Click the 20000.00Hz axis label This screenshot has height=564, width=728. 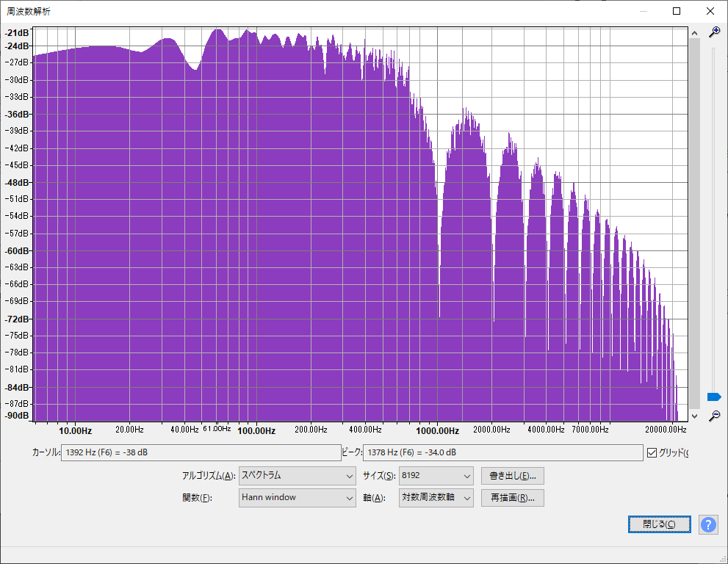pyautogui.click(x=666, y=430)
